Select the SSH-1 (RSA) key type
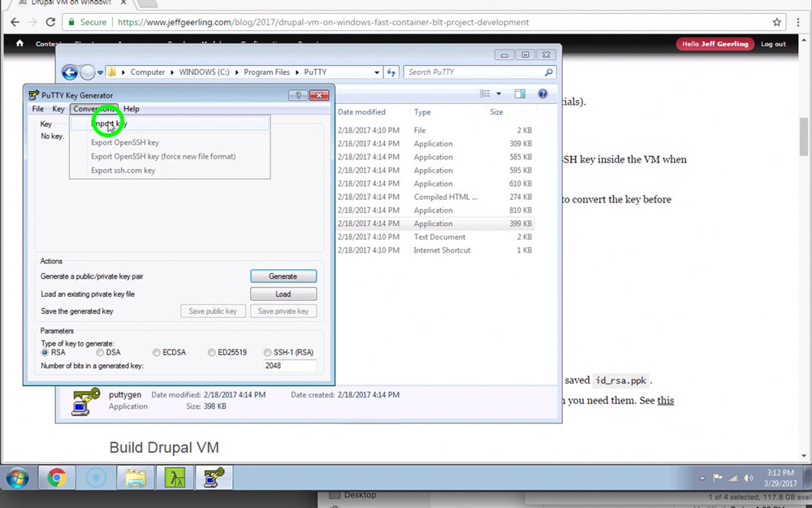The height and width of the screenshot is (508, 812). [267, 353]
